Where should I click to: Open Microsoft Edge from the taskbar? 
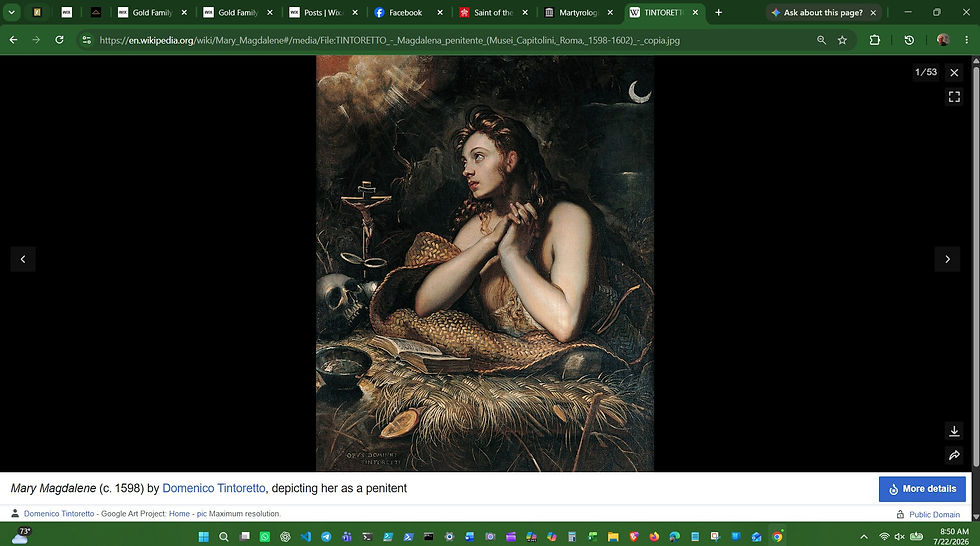click(674, 537)
